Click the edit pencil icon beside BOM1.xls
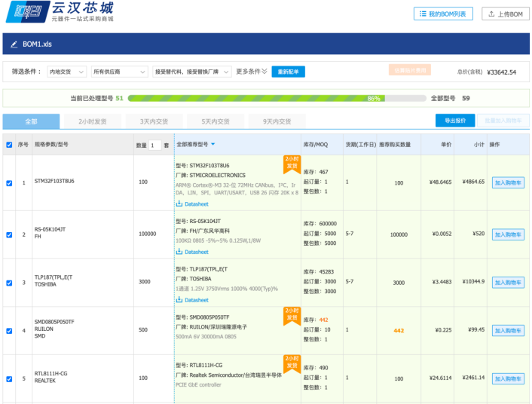 coord(14,44)
